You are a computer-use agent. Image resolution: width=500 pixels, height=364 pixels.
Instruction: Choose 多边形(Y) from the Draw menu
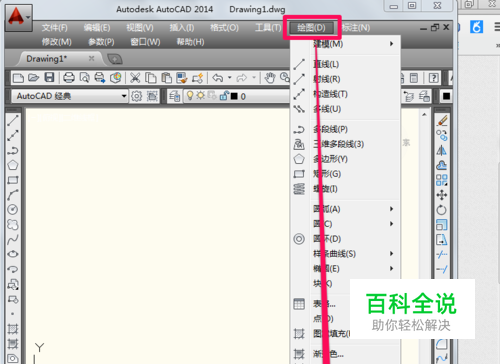click(x=346, y=159)
